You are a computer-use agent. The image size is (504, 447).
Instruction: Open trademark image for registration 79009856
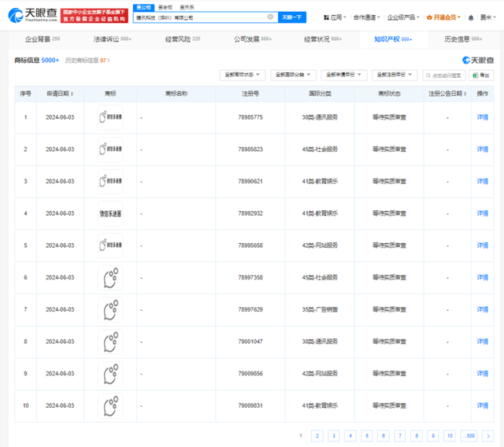point(110,374)
